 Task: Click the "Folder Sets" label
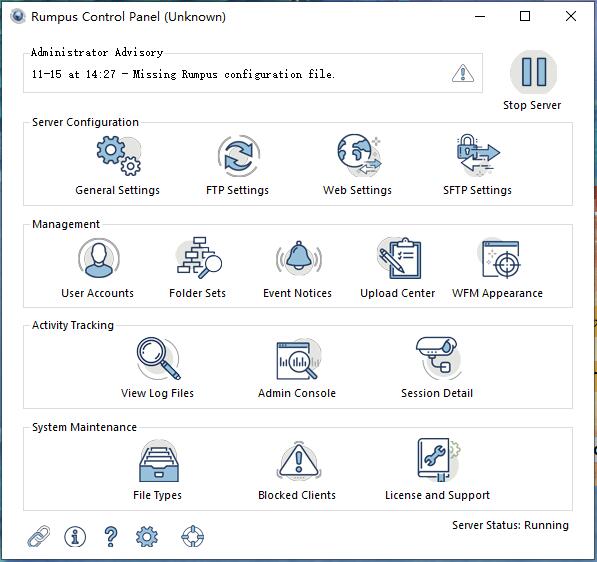(197, 293)
